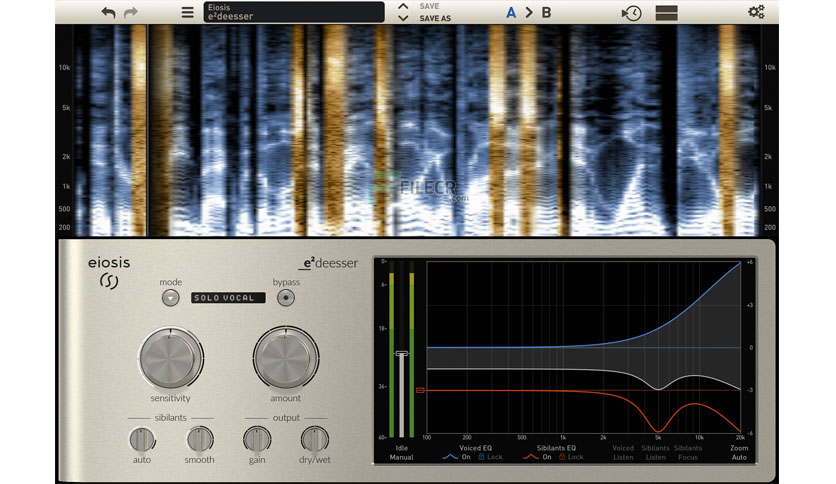This screenshot has height=484, width=836.
Task: Click the amount knob
Action: pos(286,358)
